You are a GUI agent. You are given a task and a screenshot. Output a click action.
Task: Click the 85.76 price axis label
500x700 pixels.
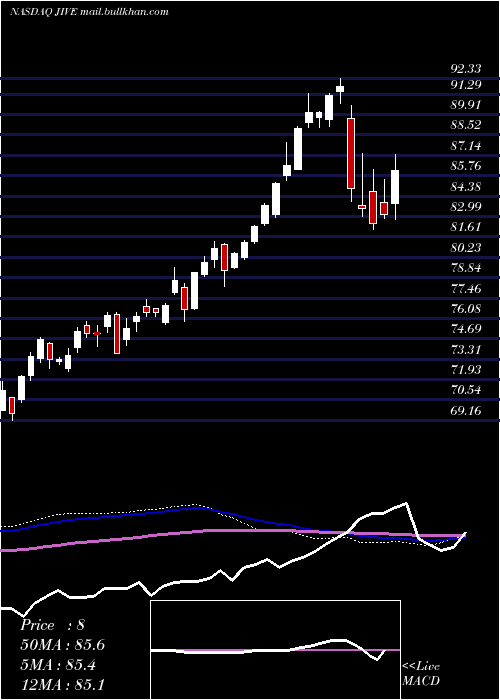coord(466,166)
